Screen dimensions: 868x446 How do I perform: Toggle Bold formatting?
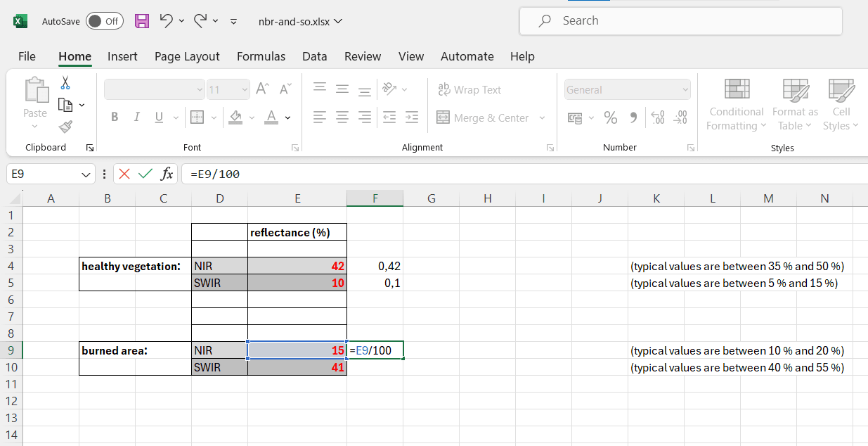click(x=115, y=117)
